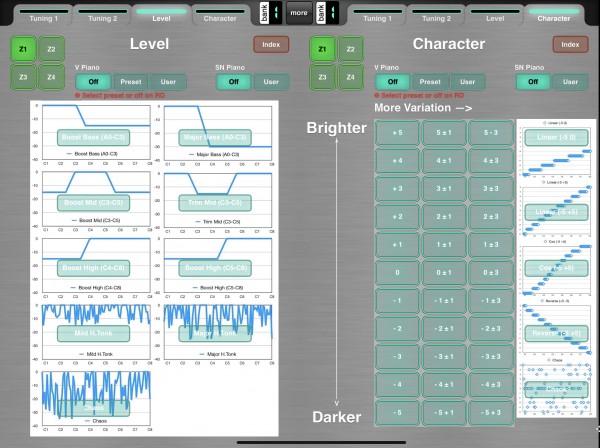Choose the Linear (-5 +5) character curve
This screenshot has width=600, height=448.
[x=556, y=212]
